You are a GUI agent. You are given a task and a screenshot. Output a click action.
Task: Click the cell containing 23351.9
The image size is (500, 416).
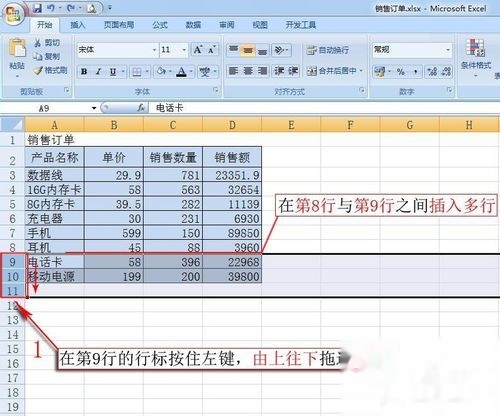(232, 175)
